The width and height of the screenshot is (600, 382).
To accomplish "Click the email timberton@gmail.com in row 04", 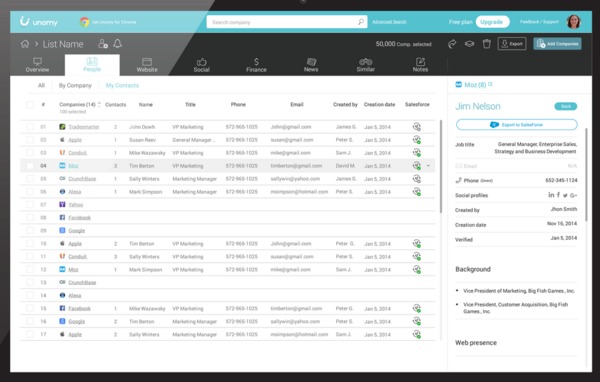I will [x=296, y=166].
